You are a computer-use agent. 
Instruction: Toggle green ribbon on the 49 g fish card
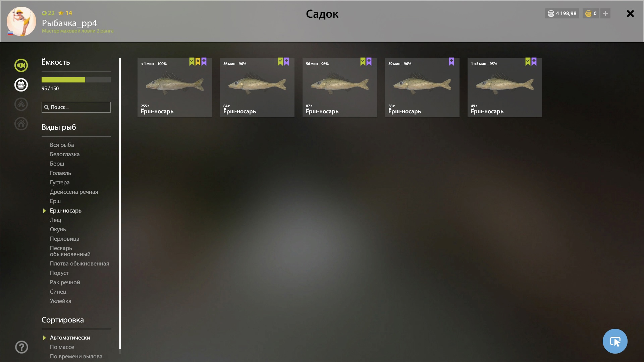[528, 62]
